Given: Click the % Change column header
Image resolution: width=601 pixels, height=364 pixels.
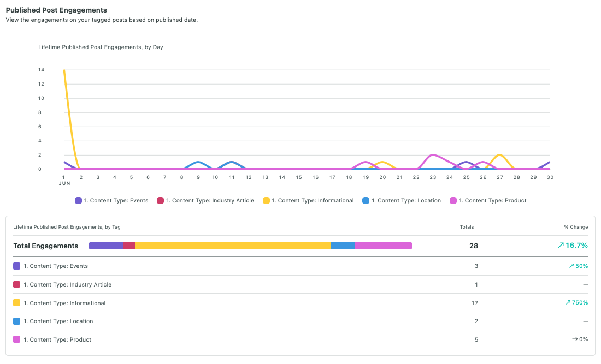Looking at the screenshot, I should click(x=576, y=227).
